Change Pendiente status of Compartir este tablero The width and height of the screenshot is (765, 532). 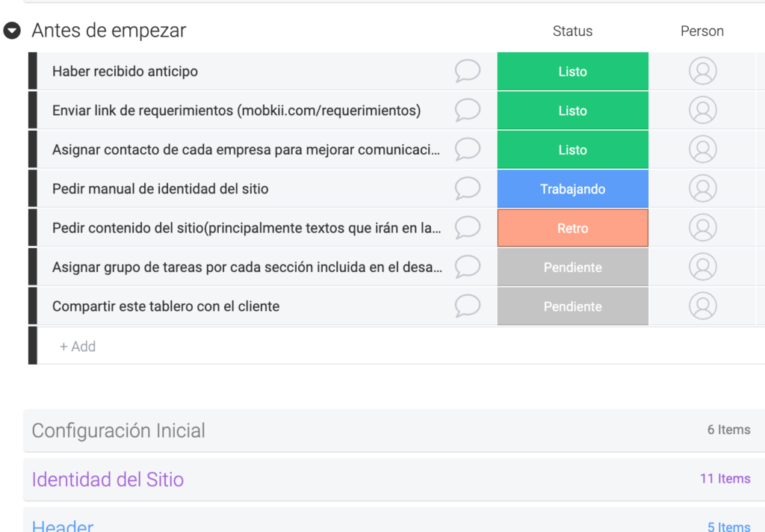pos(573,306)
